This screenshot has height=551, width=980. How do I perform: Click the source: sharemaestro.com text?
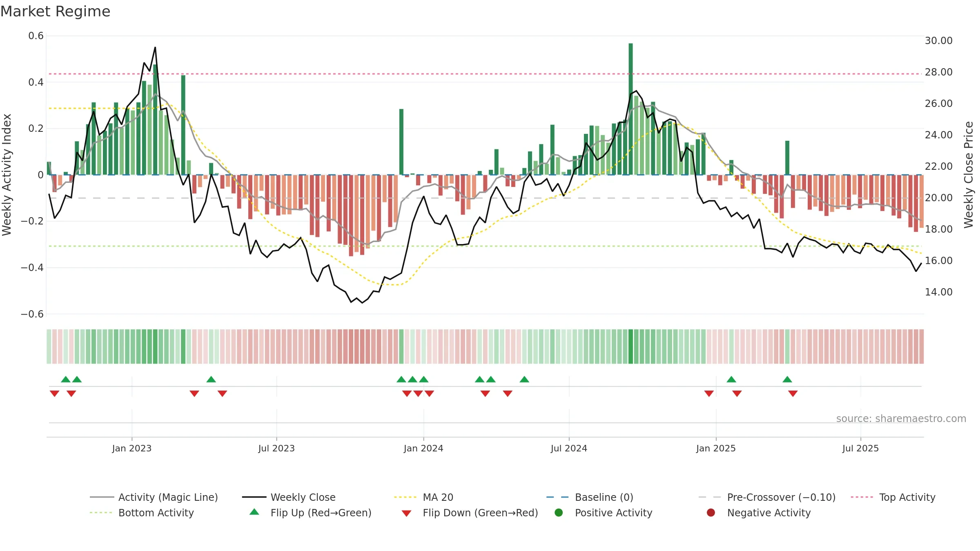pyautogui.click(x=901, y=419)
